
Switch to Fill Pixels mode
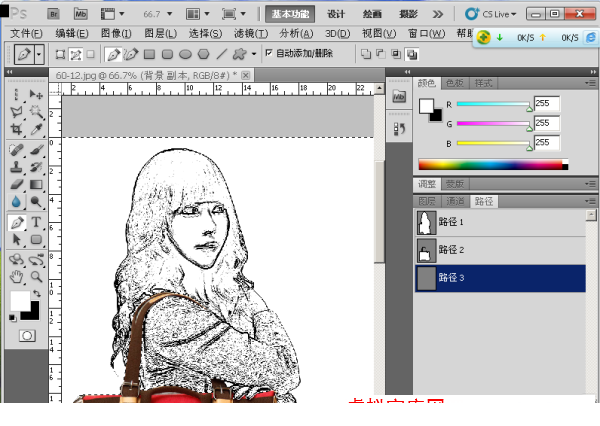pyautogui.click(x=90, y=54)
